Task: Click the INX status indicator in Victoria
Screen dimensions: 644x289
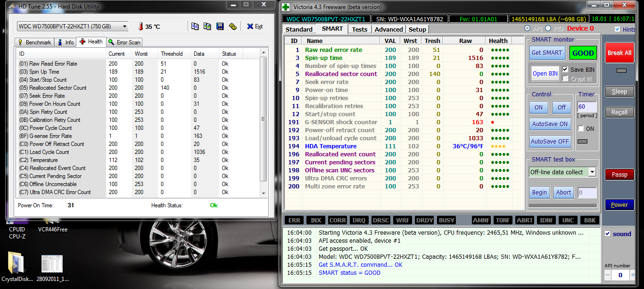Action: pyautogui.click(x=315, y=220)
